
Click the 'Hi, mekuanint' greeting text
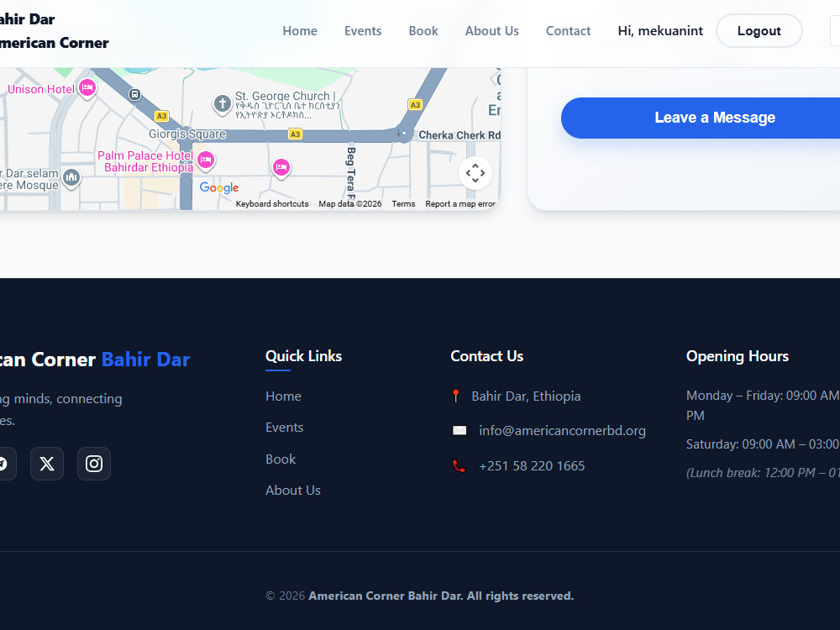pyautogui.click(x=660, y=31)
